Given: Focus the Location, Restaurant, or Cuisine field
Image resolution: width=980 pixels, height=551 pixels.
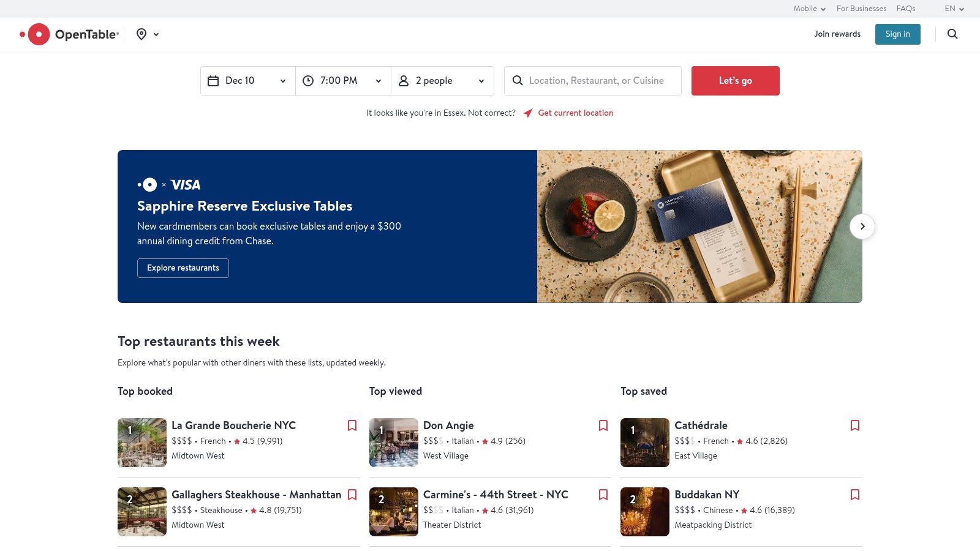Looking at the screenshot, I should 593,81.
